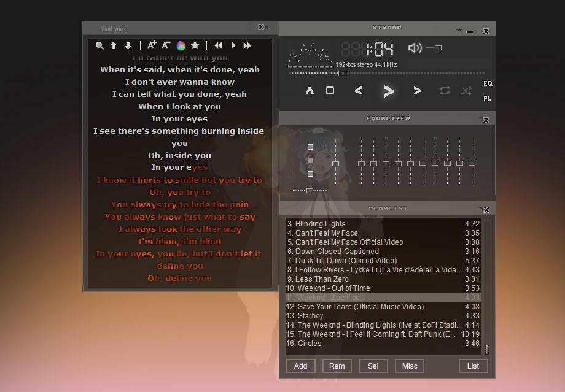Select track 8. I Follow Rivers
This screenshot has height=392, width=565.
tap(383, 269)
